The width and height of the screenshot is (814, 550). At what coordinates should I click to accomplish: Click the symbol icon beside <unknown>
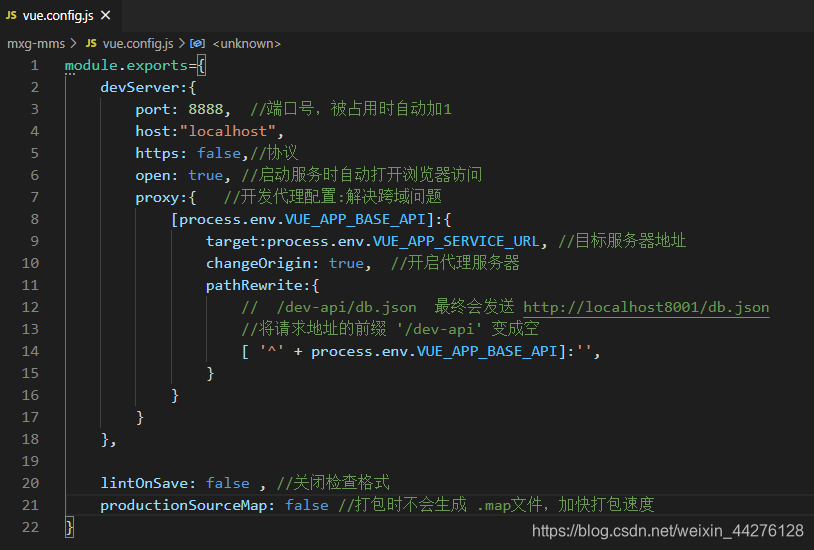pos(197,44)
